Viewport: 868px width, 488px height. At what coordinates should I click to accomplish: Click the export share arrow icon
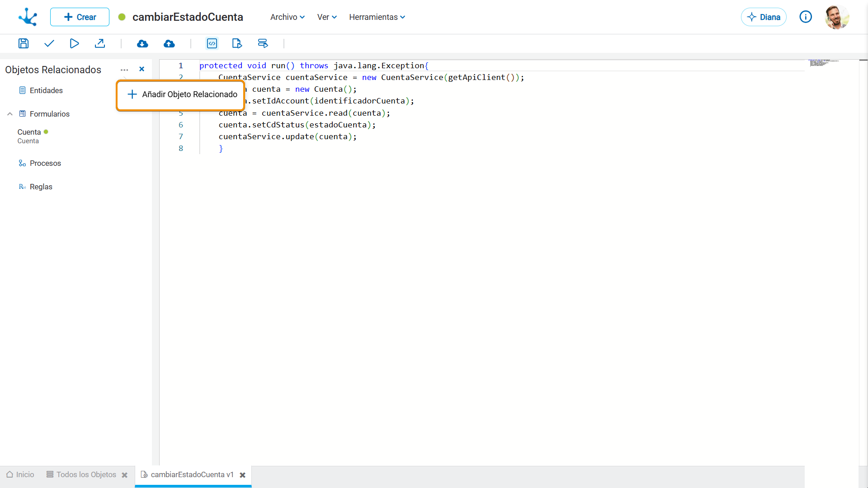click(x=100, y=43)
